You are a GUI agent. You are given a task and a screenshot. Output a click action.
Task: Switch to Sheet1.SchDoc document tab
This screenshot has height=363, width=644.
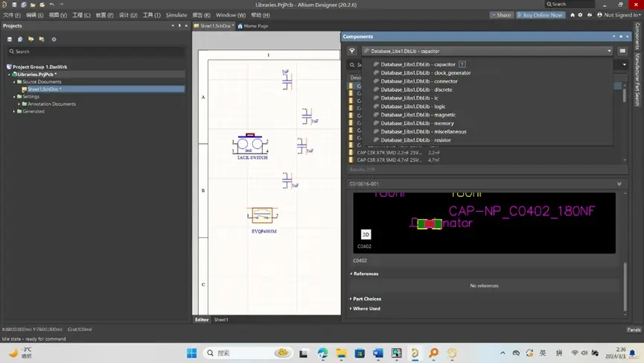214,26
